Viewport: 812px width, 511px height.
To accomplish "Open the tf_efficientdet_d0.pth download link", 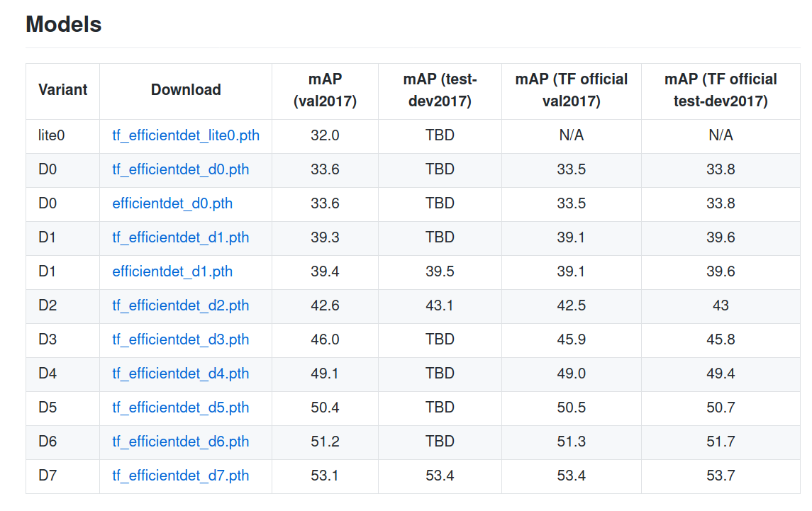I will pyautogui.click(x=181, y=170).
